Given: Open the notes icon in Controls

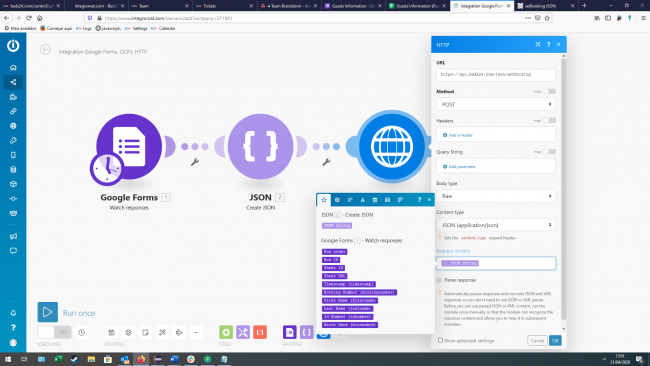Looking at the screenshot, I should (x=145, y=332).
